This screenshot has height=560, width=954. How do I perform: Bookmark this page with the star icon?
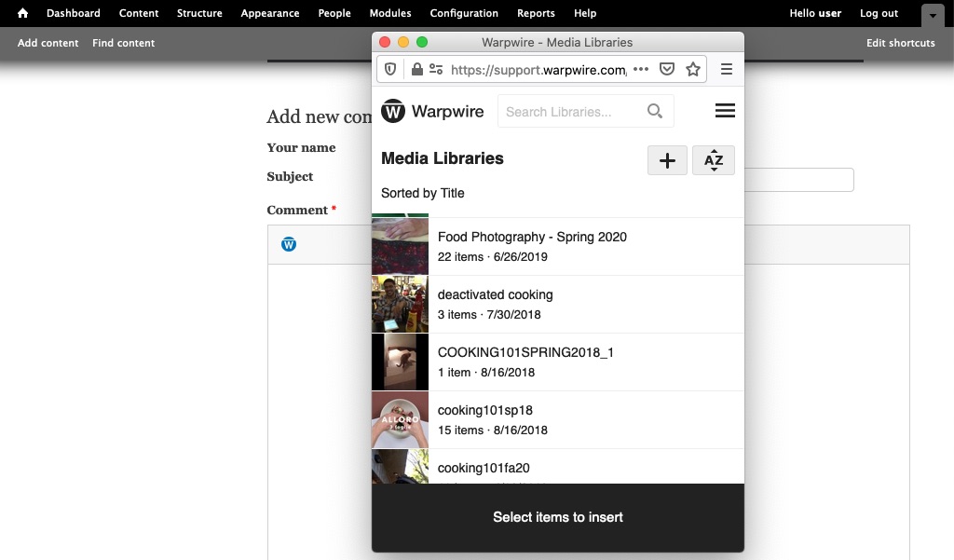693,69
